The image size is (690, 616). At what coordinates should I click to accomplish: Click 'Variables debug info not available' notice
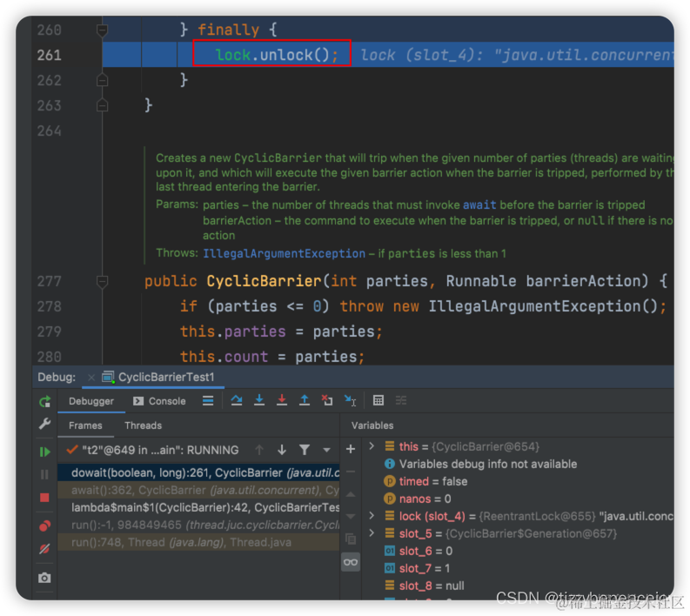480,465
